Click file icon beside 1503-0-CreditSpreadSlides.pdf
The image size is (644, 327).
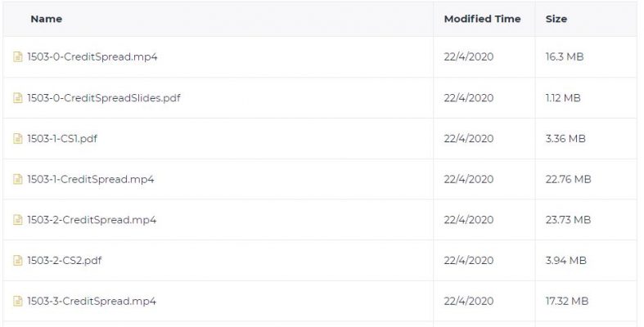[18, 97]
